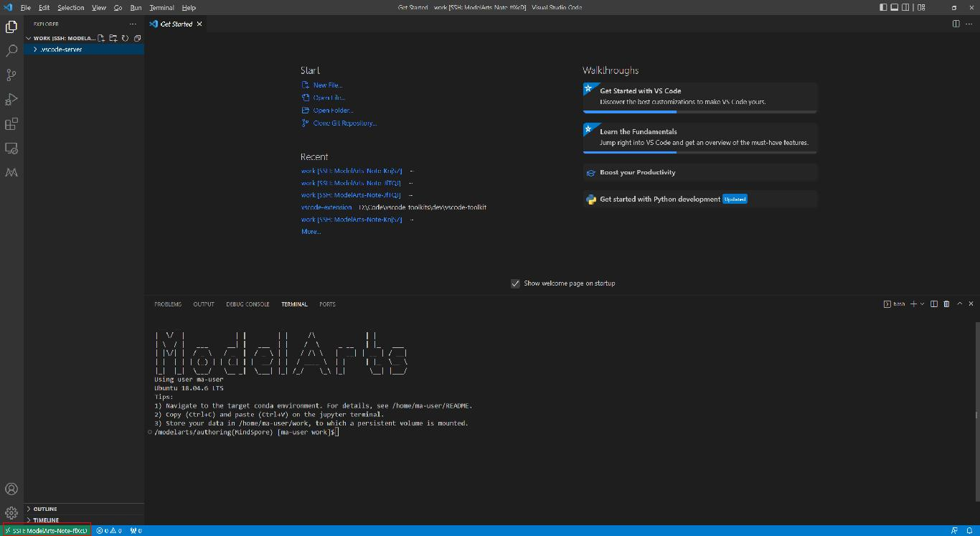Image resolution: width=980 pixels, height=536 pixels.
Task: Open the ModelArts extension view
Action: pos(11,173)
